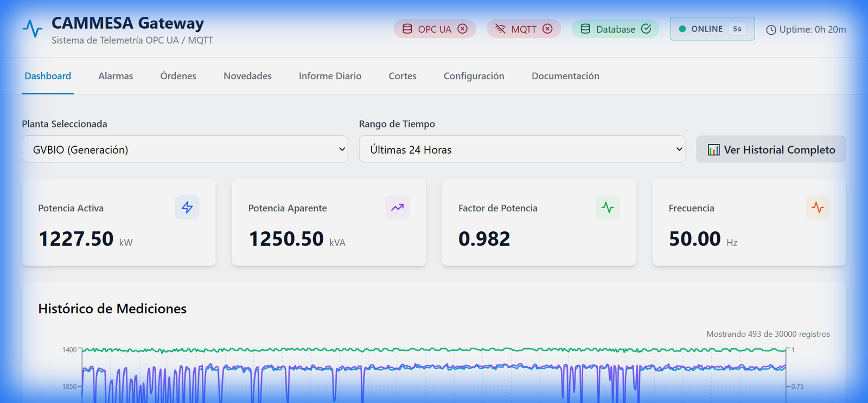Click the Planta Seleccionada label
Image resolution: width=868 pixels, height=403 pixels.
[x=65, y=124]
